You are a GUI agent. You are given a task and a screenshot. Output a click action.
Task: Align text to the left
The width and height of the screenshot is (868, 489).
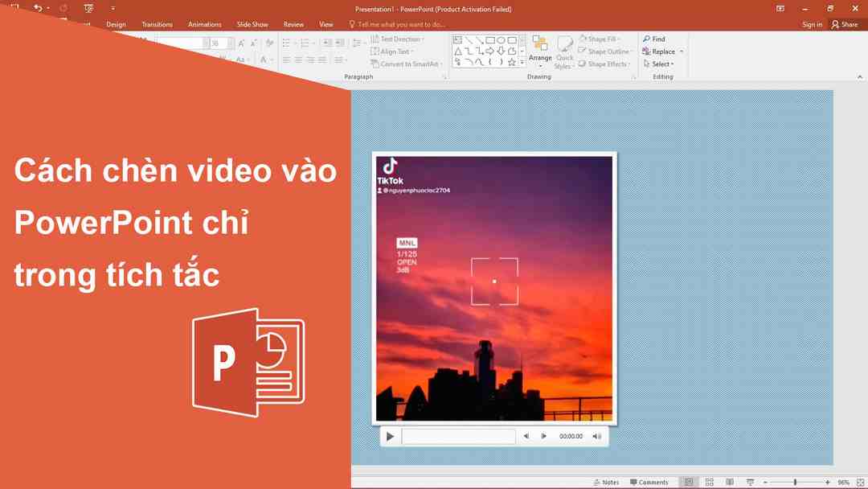pyautogui.click(x=286, y=60)
